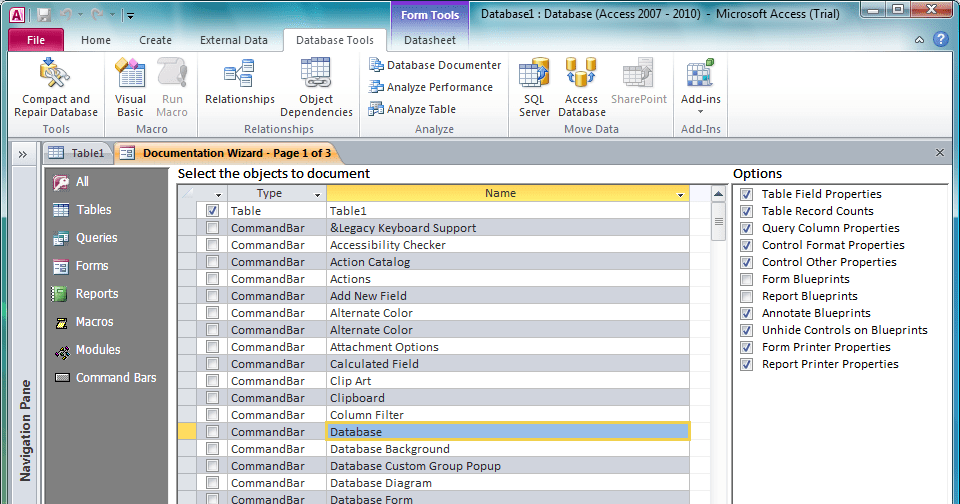The height and width of the screenshot is (504, 960).
Task: Check the Accessibility Checker row
Action: point(212,244)
